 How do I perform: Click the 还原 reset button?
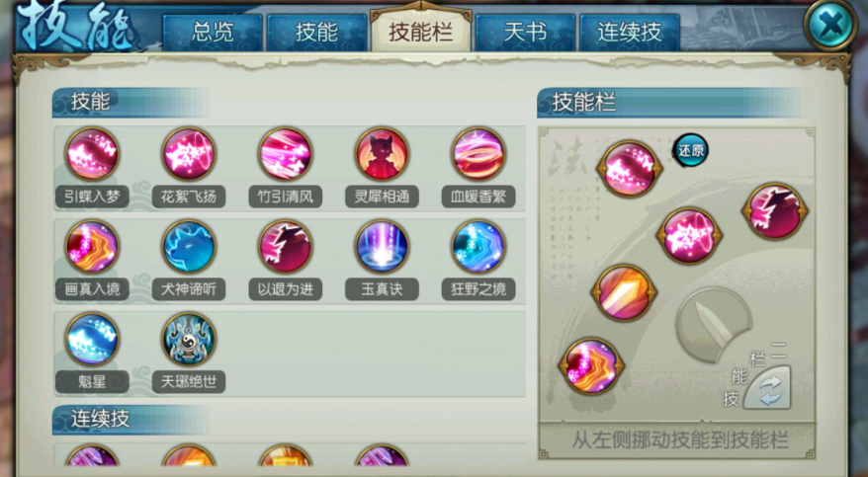(x=690, y=150)
